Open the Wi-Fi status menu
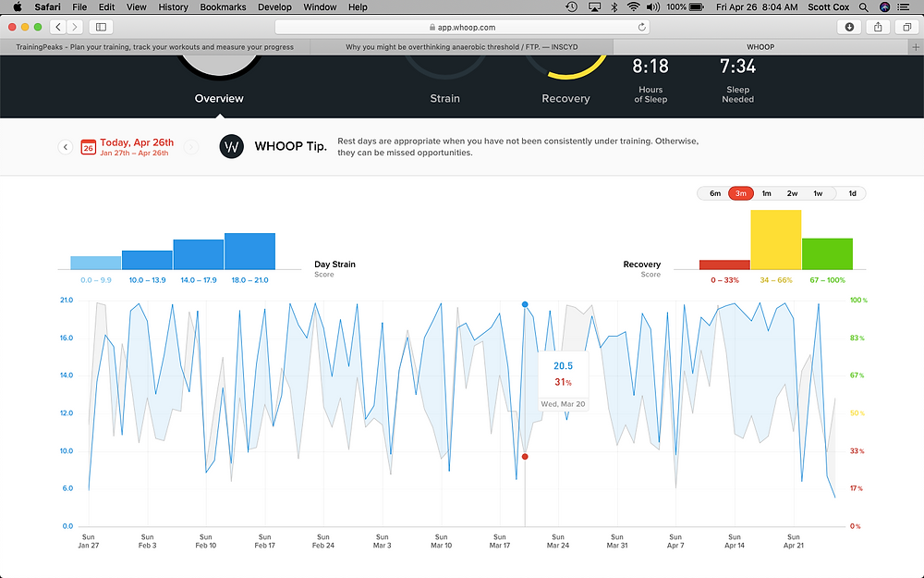Image resolution: width=924 pixels, height=578 pixels. click(634, 7)
